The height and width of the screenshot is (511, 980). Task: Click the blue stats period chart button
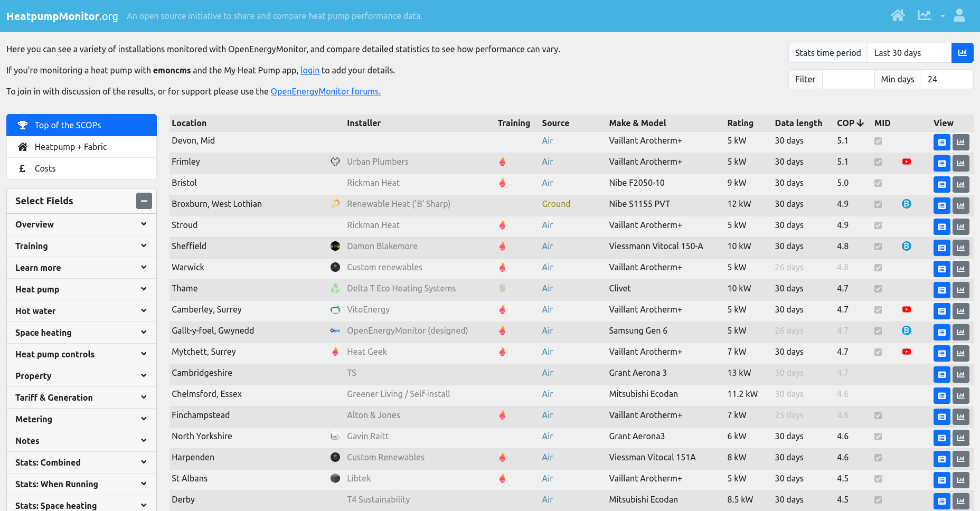click(x=962, y=53)
